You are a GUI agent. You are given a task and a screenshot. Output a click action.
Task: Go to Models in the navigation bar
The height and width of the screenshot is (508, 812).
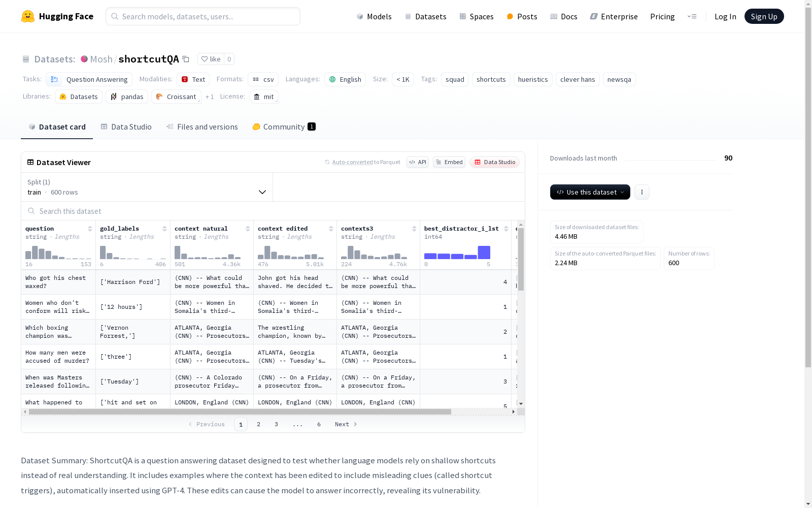374,16
